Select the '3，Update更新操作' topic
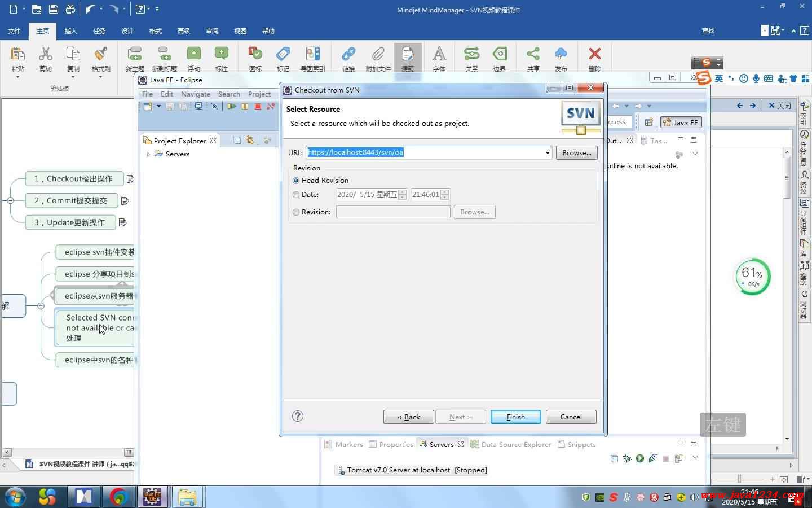Viewport: 812px width, 508px height. (x=70, y=222)
